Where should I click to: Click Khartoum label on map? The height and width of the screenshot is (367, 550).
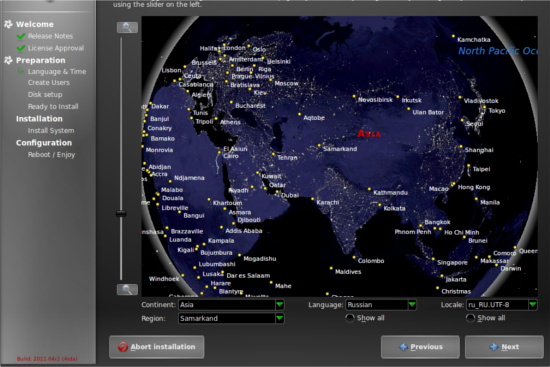pos(227,203)
